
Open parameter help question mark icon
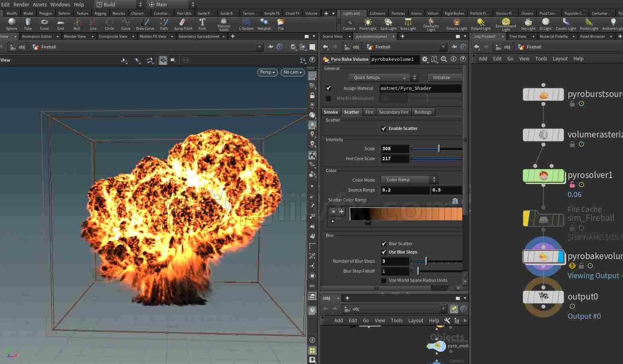coord(463,59)
